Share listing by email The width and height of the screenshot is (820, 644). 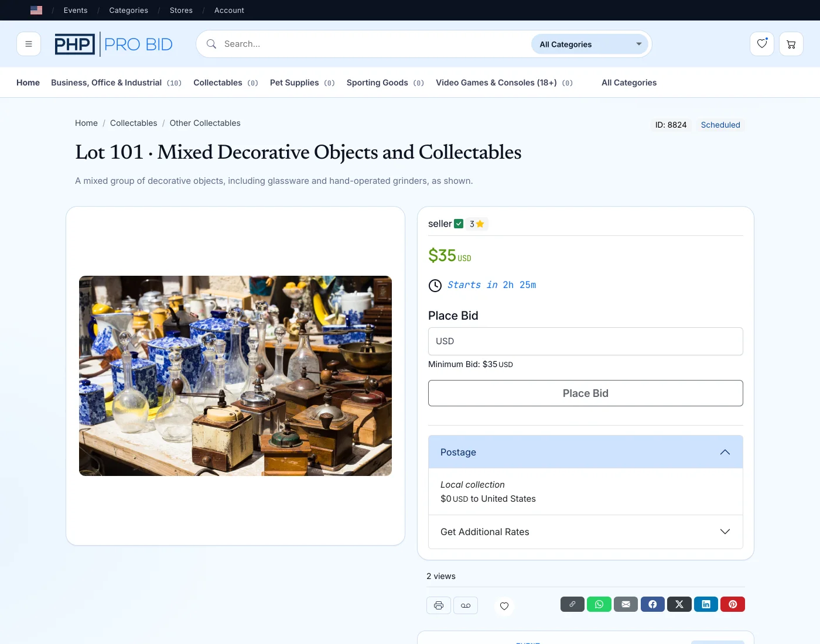[626, 604]
